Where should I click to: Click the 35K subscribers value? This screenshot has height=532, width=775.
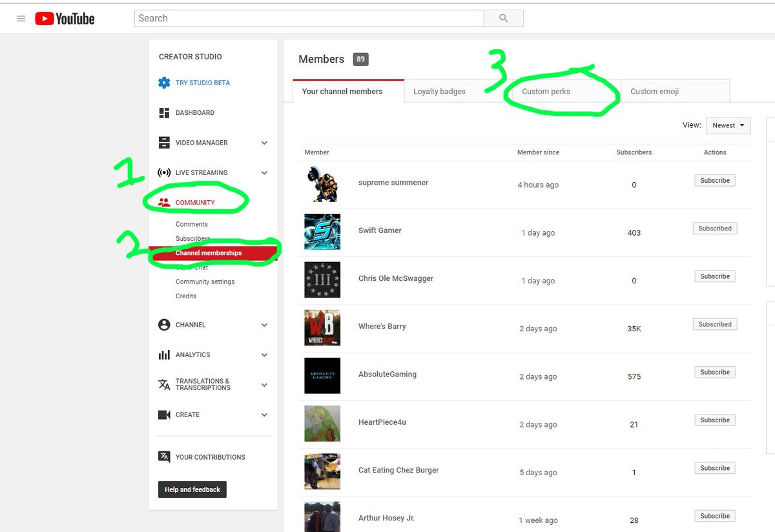pyautogui.click(x=634, y=329)
